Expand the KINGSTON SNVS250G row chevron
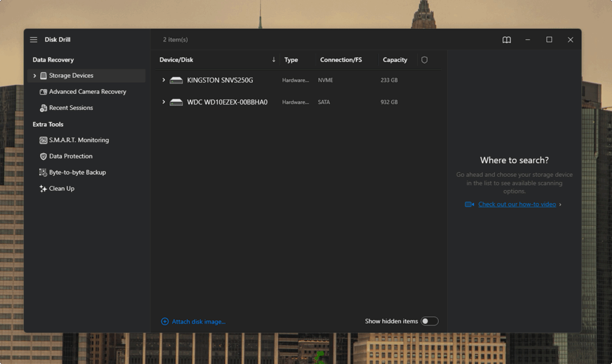The height and width of the screenshot is (364, 612). pos(164,80)
